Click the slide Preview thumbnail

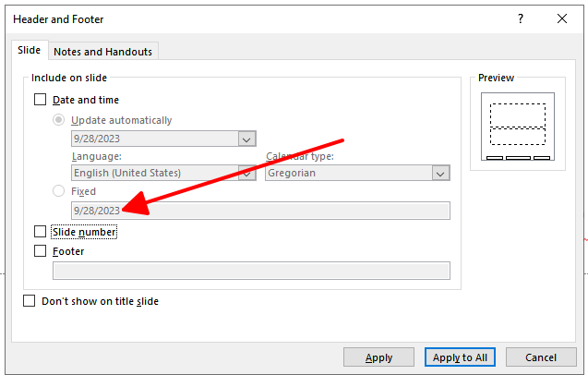[x=518, y=127]
